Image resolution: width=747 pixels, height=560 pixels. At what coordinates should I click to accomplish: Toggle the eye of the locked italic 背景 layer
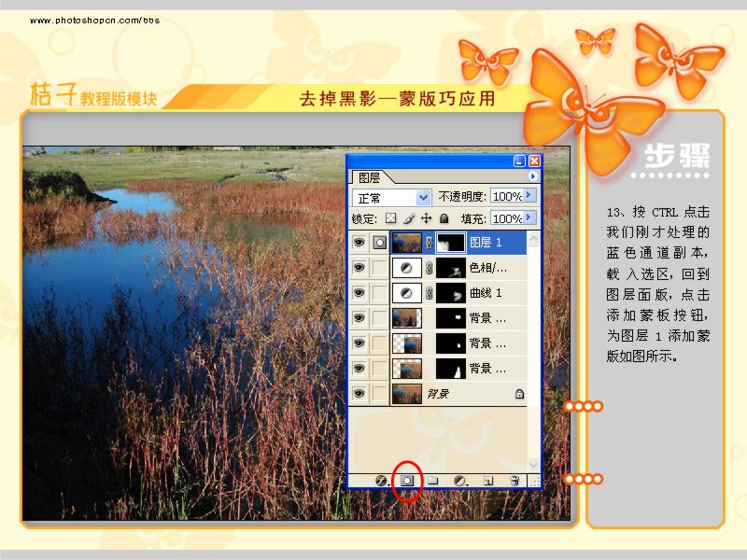[359, 394]
